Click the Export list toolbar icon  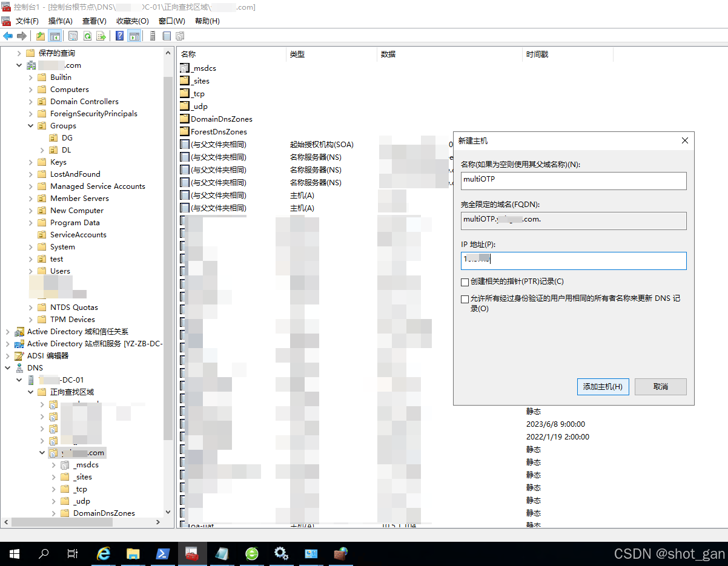pos(101,36)
